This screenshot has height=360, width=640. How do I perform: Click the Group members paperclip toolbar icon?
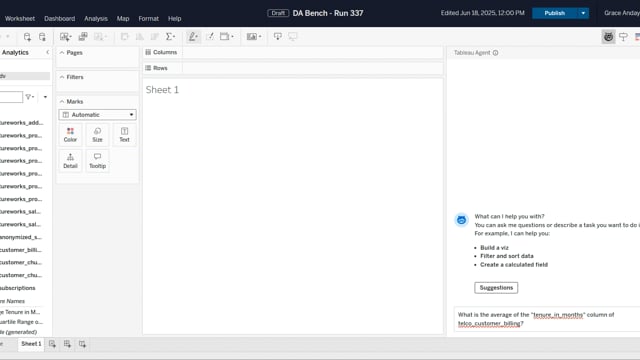[x=210, y=37]
